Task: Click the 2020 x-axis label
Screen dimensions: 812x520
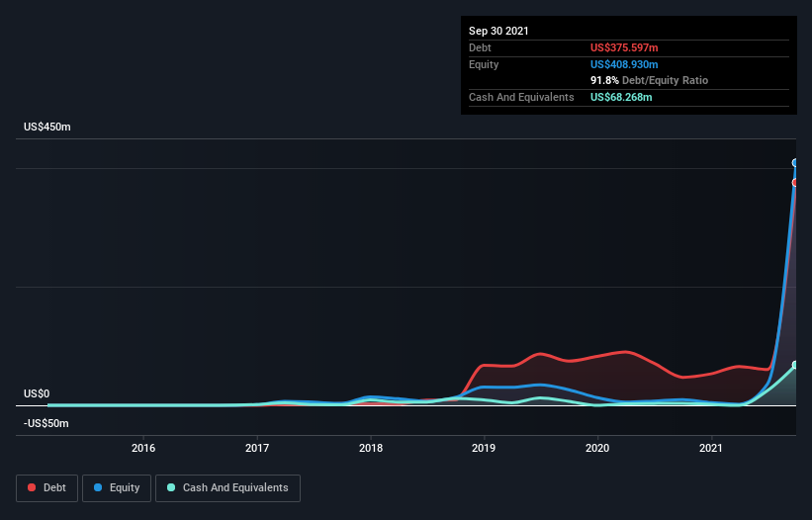Action: click(x=597, y=448)
